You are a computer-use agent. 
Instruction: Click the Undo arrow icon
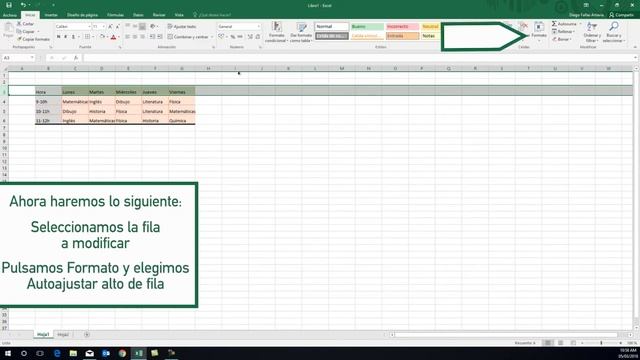pyautogui.click(x=23, y=5)
